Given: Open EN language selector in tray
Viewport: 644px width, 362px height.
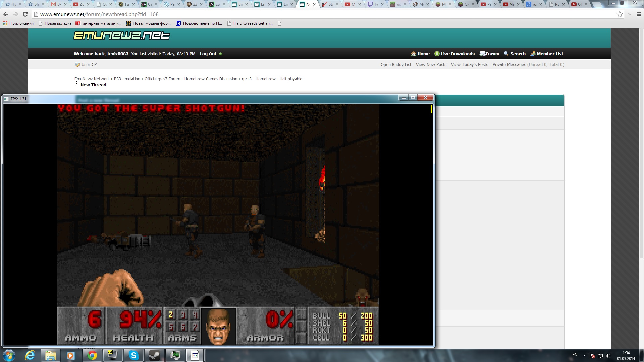Looking at the screenshot, I should click(x=575, y=355).
